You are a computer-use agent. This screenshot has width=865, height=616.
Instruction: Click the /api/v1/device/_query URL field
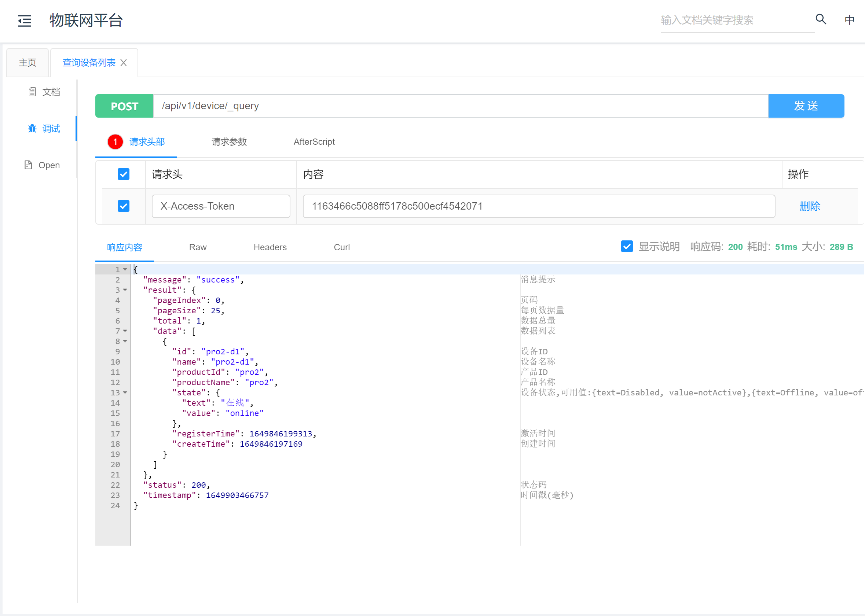click(461, 106)
